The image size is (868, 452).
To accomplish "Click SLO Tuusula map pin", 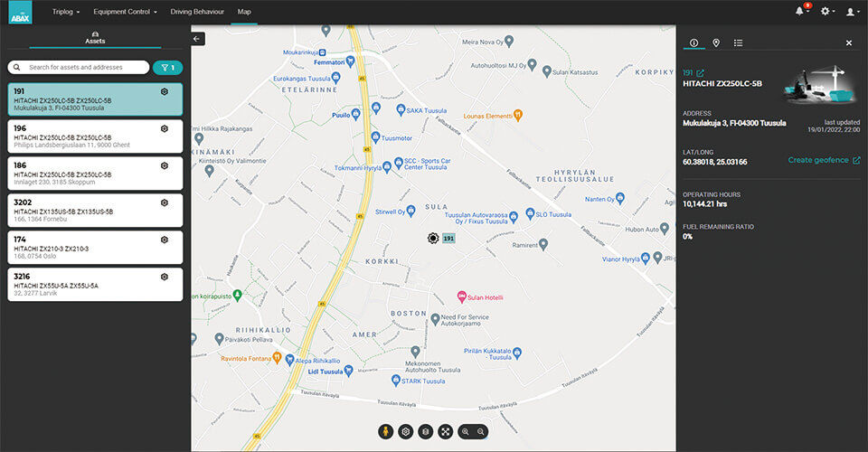I will point(530,213).
